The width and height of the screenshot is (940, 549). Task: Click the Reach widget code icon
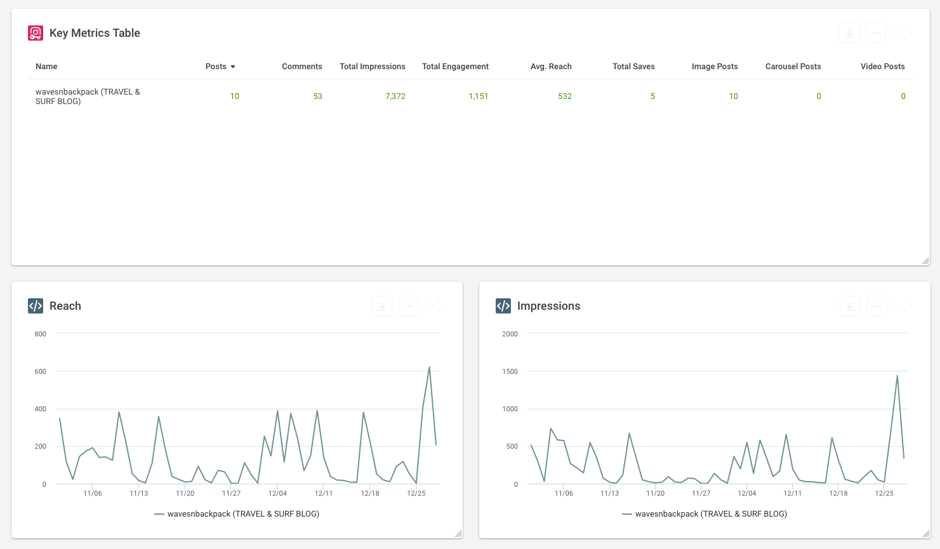(x=35, y=306)
